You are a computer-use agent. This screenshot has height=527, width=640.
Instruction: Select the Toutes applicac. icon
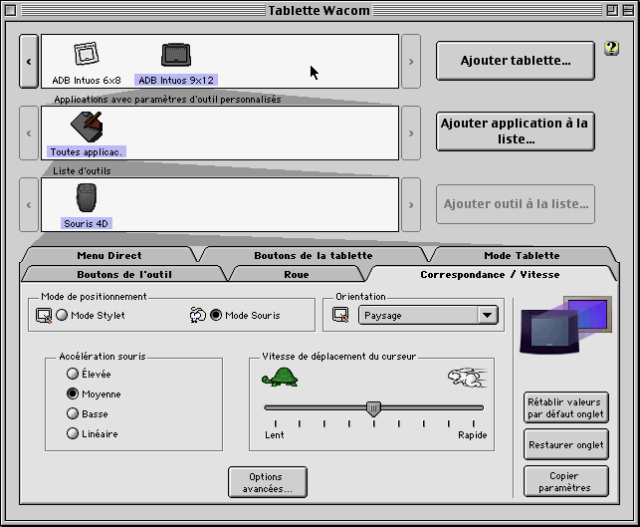[x=86, y=127]
